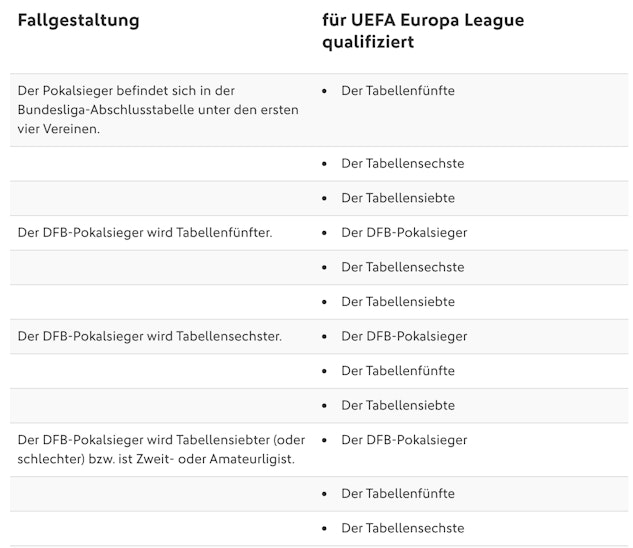Select the "Der DFB-Pokalsieger wird Tabellenfünfter." cell
The width and height of the screenshot is (633, 548).
144,233
